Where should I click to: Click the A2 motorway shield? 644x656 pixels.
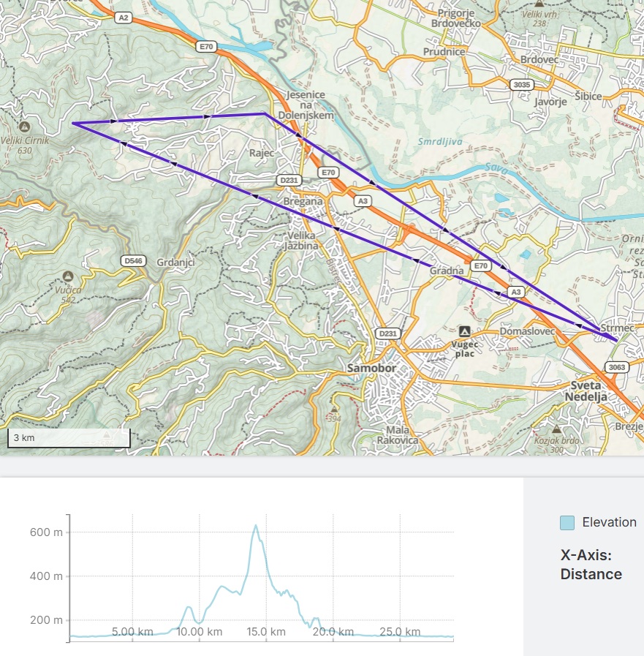(122, 15)
